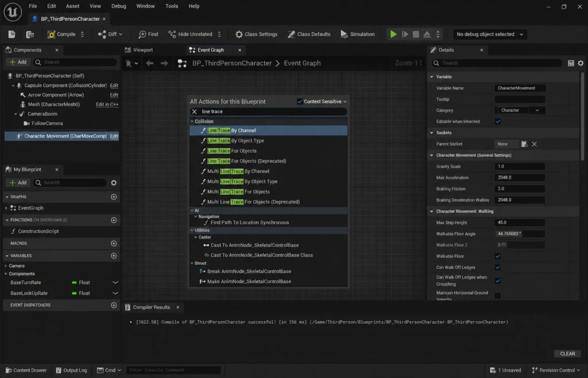Open the Output Log
The image size is (588, 378).
click(x=71, y=370)
